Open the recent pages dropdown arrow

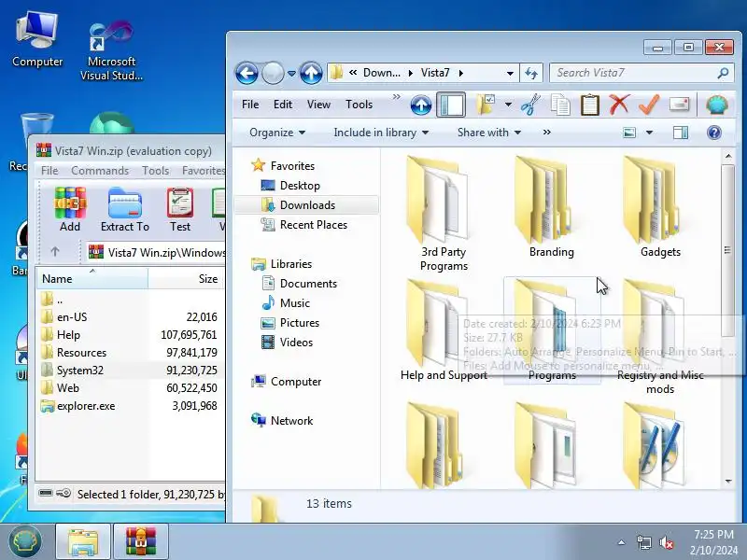coord(291,74)
